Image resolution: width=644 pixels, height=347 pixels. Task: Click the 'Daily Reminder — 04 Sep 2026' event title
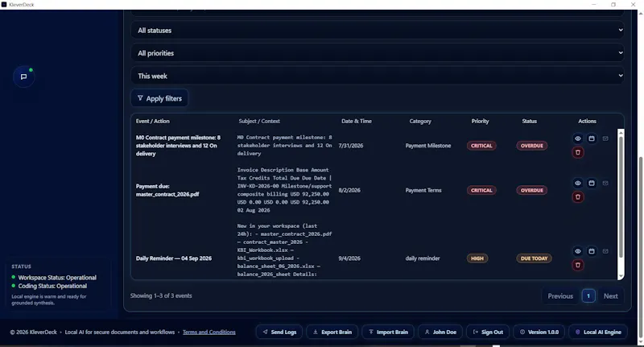pyautogui.click(x=174, y=258)
